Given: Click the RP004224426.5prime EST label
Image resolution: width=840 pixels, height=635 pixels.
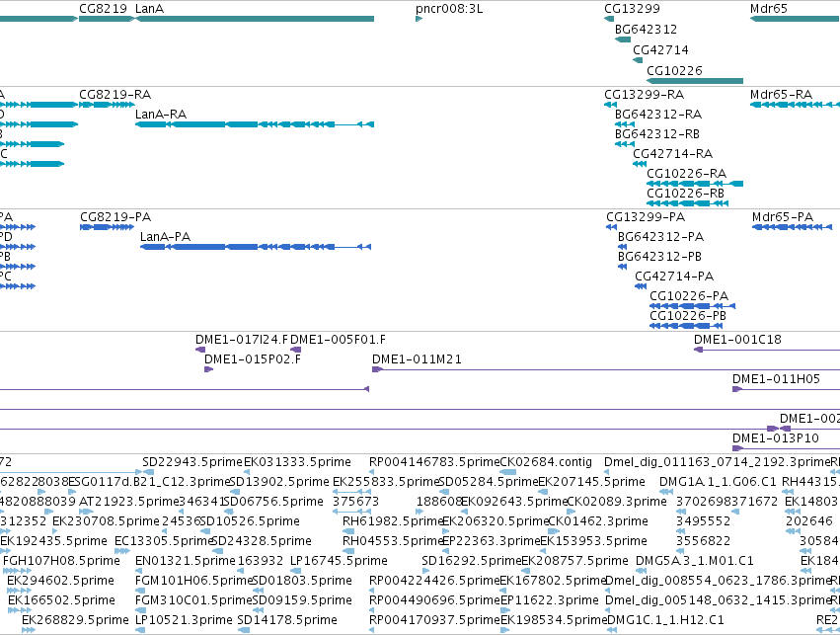Looking at the screenshot, I should [434, 581].
